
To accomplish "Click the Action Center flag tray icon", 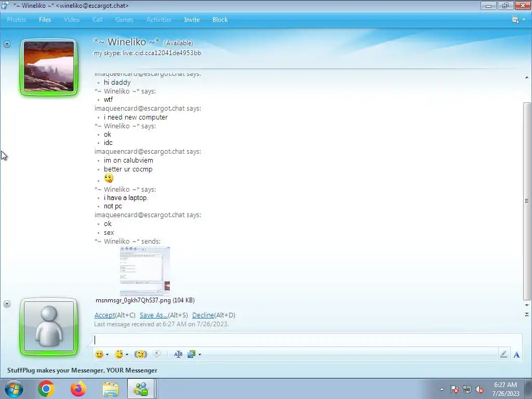I will click(x=455, y=389).
